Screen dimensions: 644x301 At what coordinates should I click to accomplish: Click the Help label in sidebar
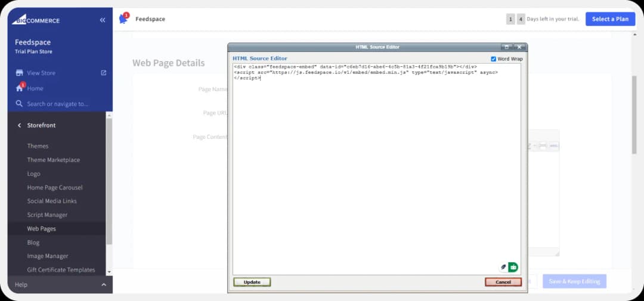pos(20,284)
